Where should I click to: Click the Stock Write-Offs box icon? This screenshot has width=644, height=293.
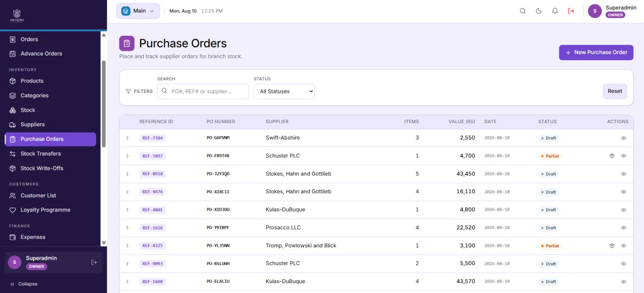coord(13,168)
